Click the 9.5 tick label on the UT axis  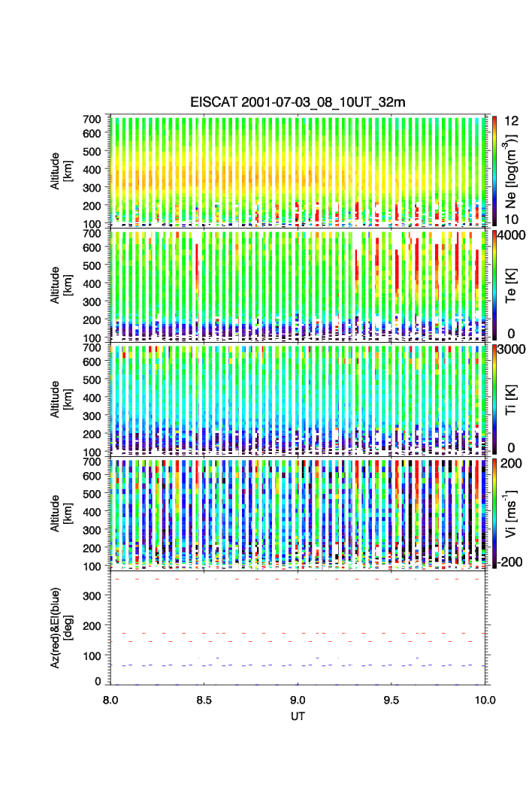pos(391,699)
